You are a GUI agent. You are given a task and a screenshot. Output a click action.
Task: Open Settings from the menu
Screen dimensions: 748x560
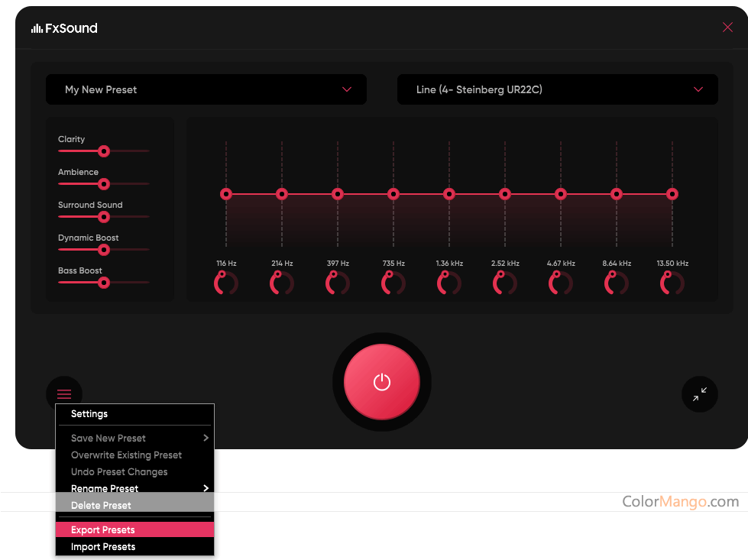coord(89,413)
